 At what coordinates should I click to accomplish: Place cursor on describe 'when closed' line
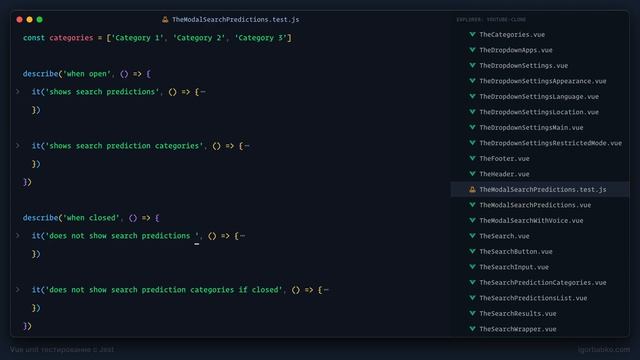point(91,218)
